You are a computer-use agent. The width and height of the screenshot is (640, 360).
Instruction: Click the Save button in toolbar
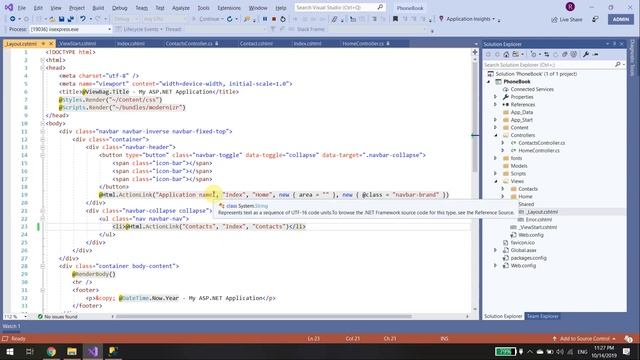(61, 19)
